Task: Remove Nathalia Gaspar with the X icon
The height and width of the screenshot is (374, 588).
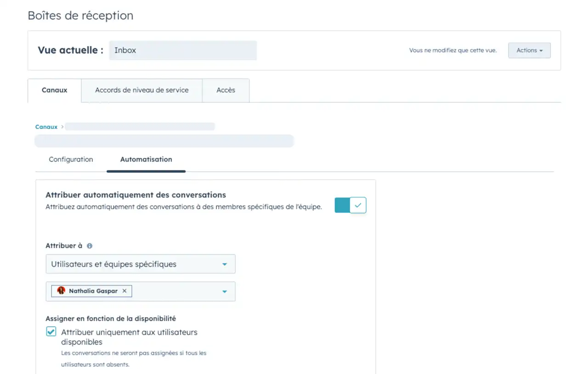Action: point(124,291)
